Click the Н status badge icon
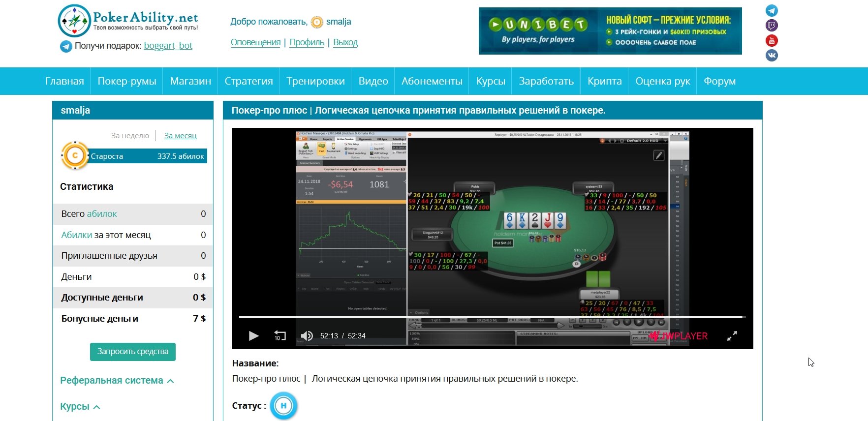The height and width of the screenshot is (421, 868). click(283, 406)
